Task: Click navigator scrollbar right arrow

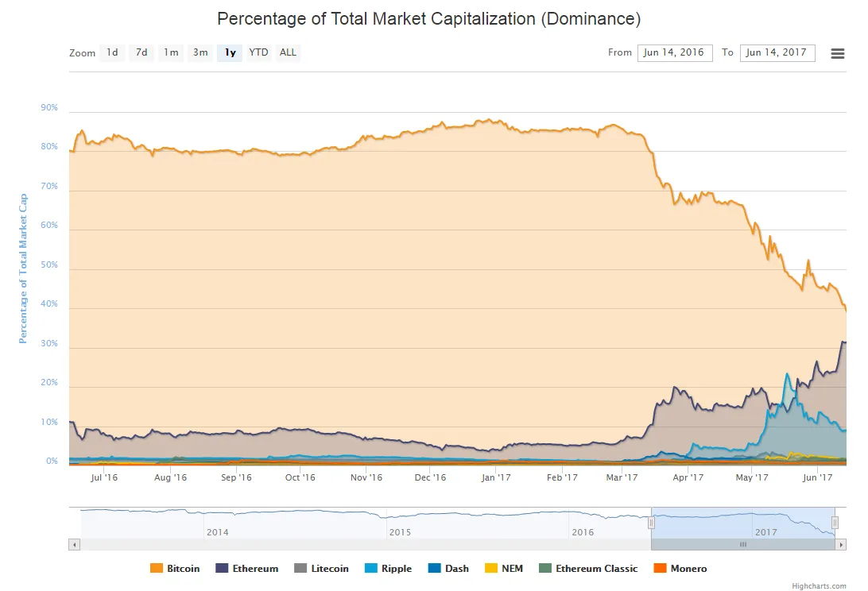Action: point(841,544)
